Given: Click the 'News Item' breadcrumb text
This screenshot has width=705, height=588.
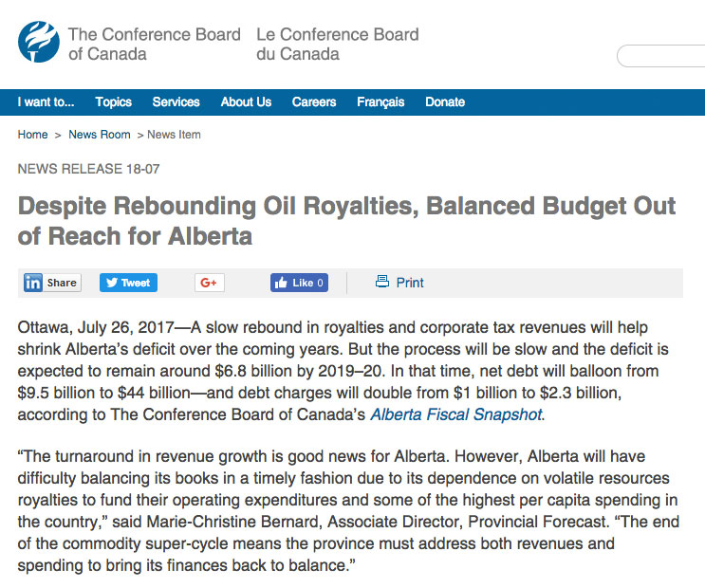Looking at the screenshot, I should tap(174, 135).
